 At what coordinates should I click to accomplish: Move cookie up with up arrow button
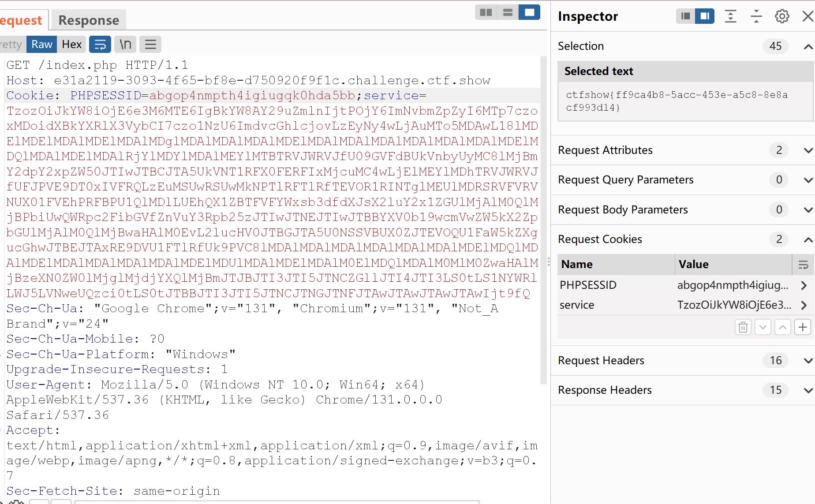[x=783, y=327]
